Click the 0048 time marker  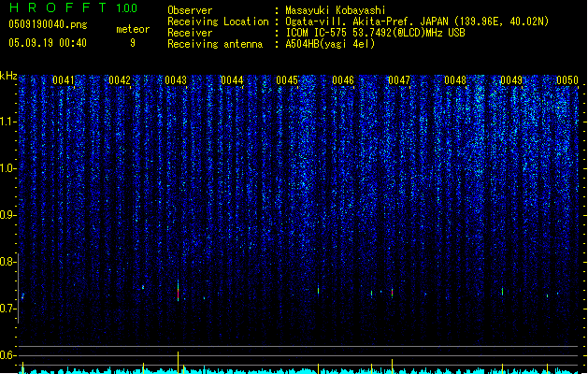pyautogui.click(x=455, y=80)
